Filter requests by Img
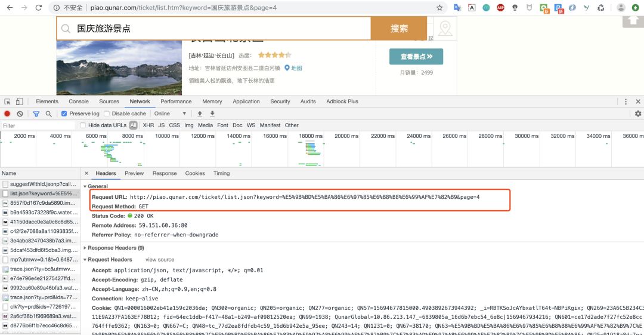 (x=189, y=125)
